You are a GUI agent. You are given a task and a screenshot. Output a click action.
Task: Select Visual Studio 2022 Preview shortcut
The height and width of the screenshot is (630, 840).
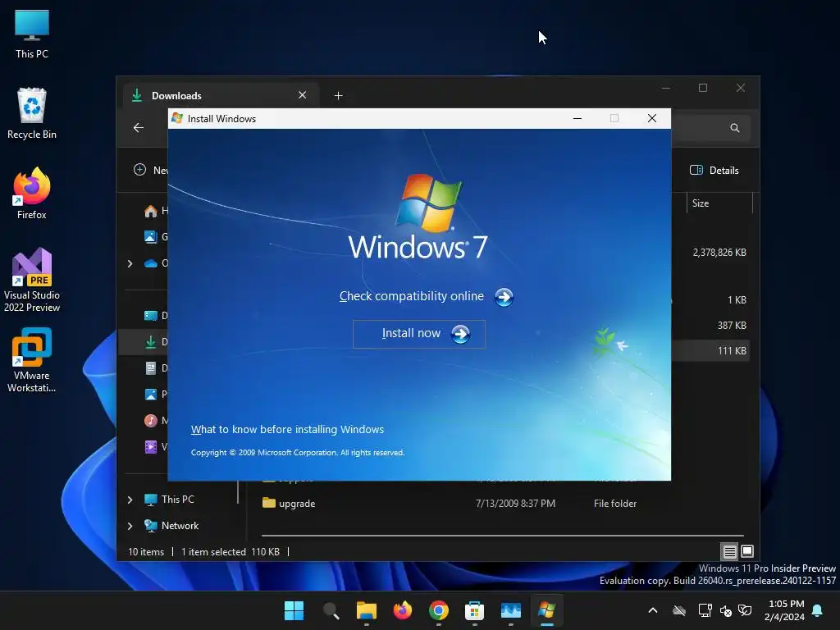[x=32, y=281]
